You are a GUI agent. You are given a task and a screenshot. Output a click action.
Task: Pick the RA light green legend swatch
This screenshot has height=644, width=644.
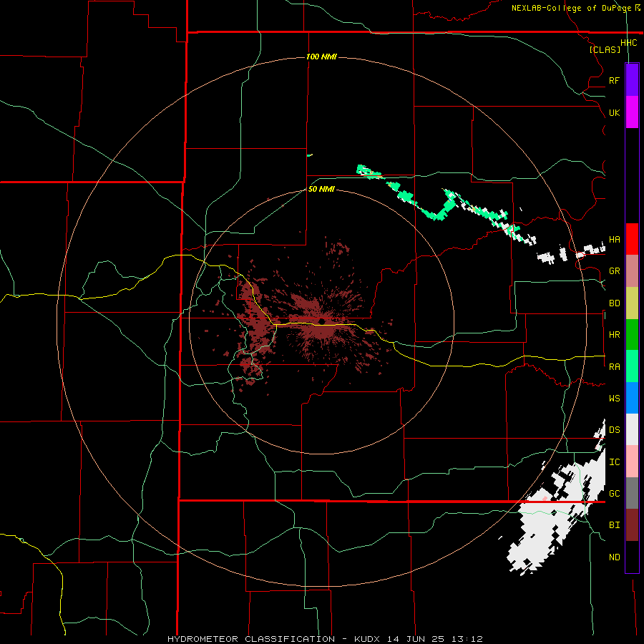pyautogui.click(x=632, y=366)
